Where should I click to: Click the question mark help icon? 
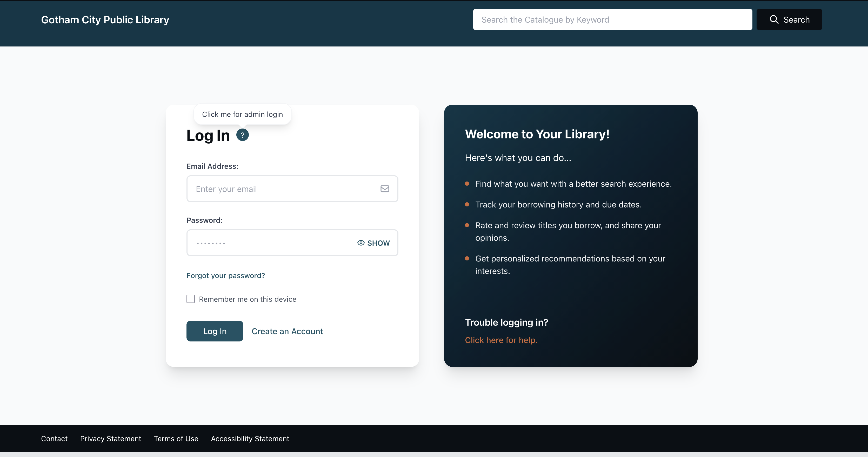242,135
